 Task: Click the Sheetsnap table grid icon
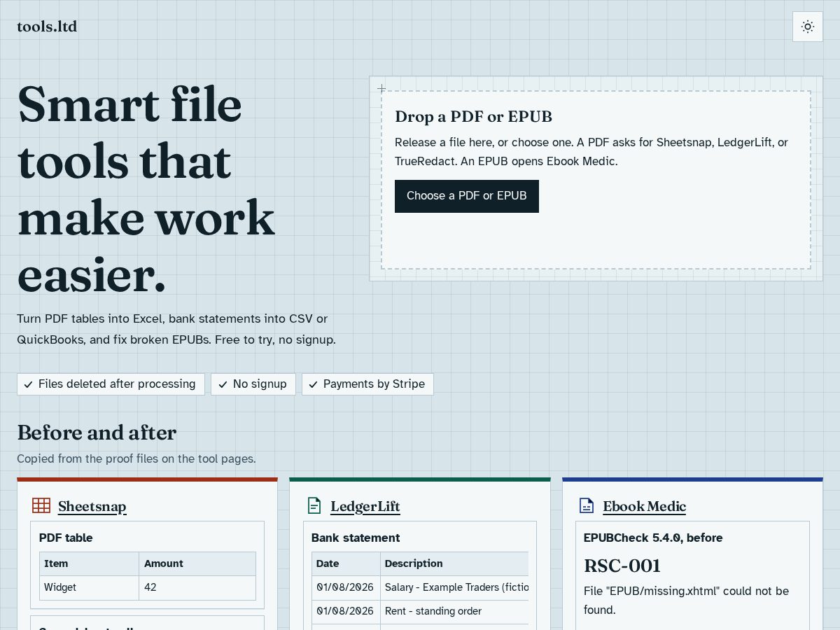click(41, 505)
